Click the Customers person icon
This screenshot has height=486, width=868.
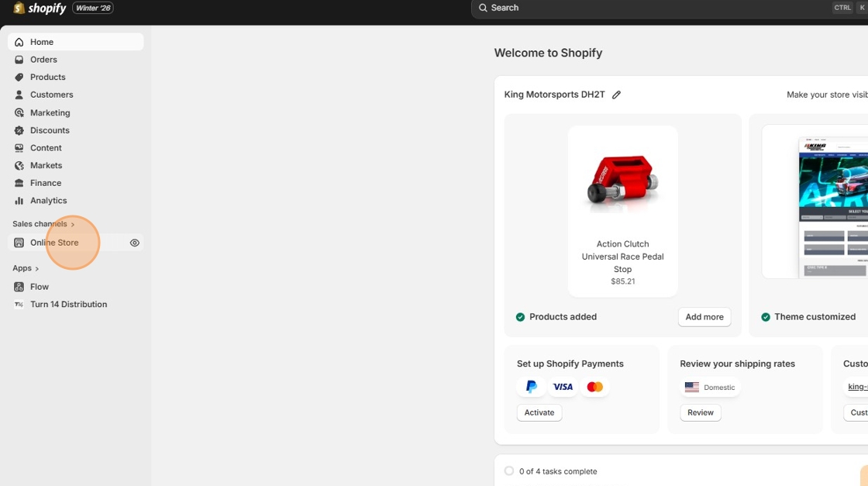(x=19, y=95)
